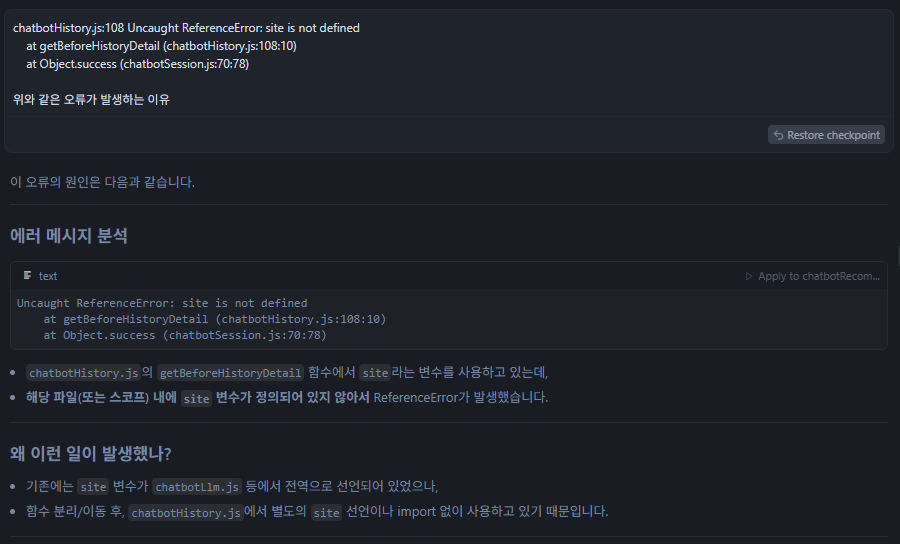
Task: Click chatbotHistory.js code reference in last bullet
Action: pyautogui.click(x=186, y=512)
